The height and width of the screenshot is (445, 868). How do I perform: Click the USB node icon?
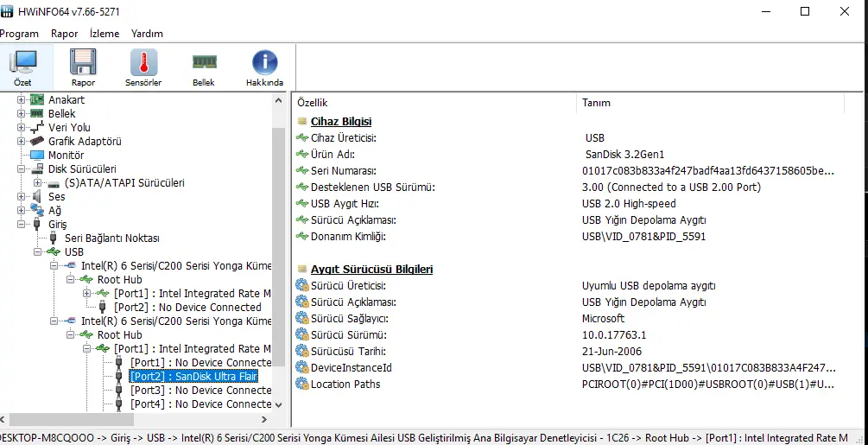click(x=54, y=251)
